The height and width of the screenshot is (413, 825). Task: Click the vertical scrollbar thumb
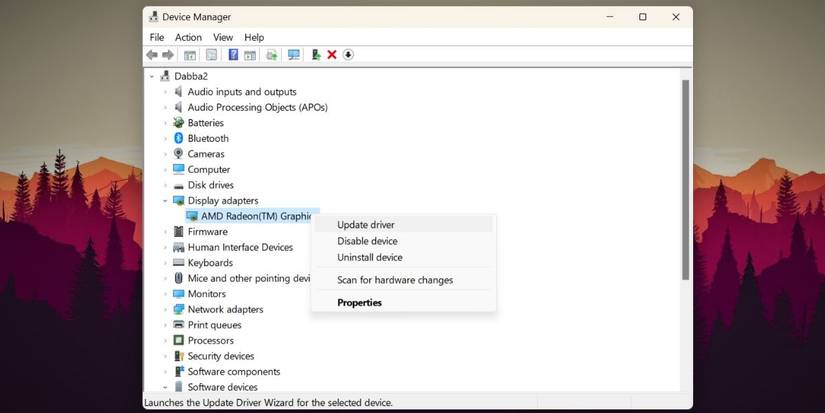point(685,180)
